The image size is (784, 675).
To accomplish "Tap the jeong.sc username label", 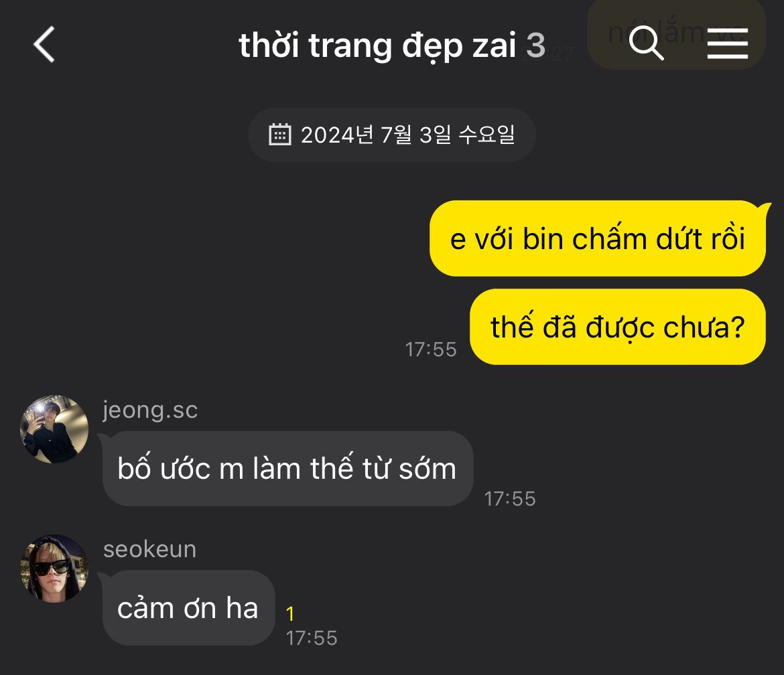I will pos(150,410).
